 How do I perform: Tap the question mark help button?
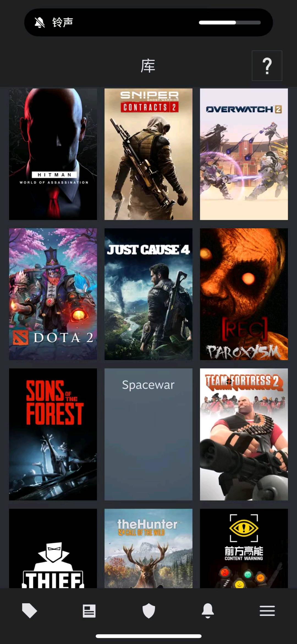tap(267, 66)
